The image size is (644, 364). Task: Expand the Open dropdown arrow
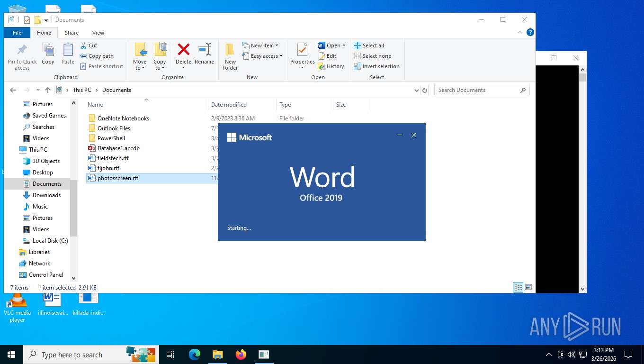pos(344,45)
